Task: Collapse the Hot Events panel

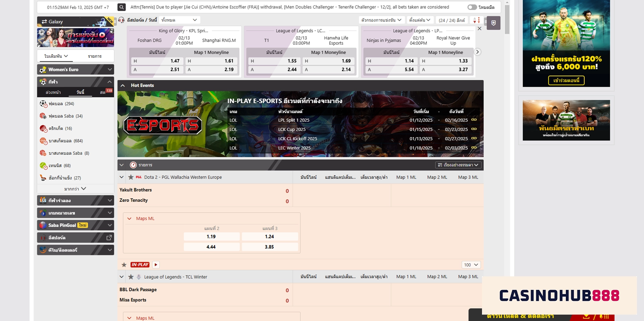Action: (123, 85)
